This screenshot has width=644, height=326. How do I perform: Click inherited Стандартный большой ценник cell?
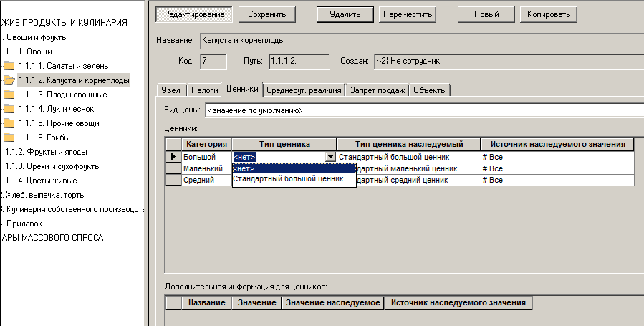pos(408,157)
